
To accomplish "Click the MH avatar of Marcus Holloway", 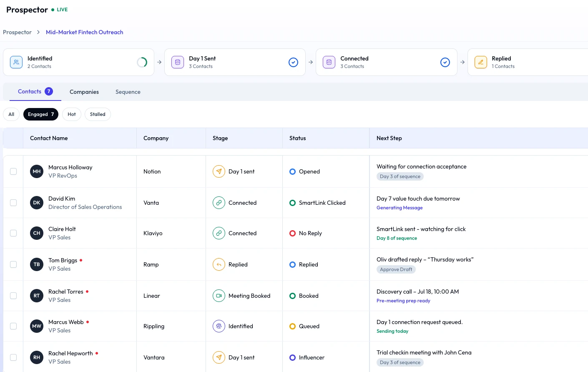I will 37,171.
